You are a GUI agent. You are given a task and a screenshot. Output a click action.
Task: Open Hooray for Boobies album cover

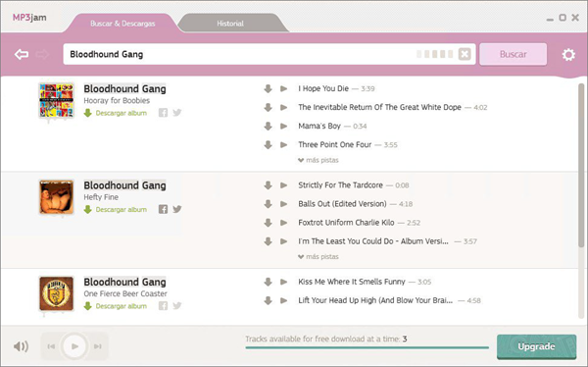click(x=56, y=101)
